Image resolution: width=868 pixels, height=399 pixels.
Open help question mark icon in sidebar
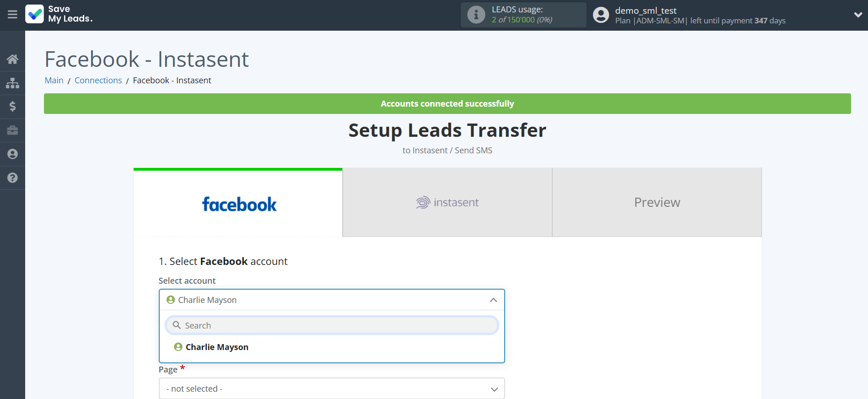click(x=12, y=178)
